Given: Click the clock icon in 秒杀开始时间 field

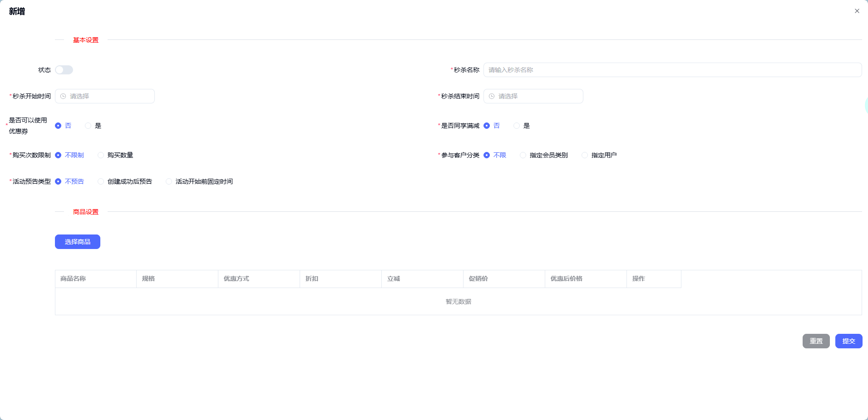Looking at the screenshot, I should (x=62, y=96).
